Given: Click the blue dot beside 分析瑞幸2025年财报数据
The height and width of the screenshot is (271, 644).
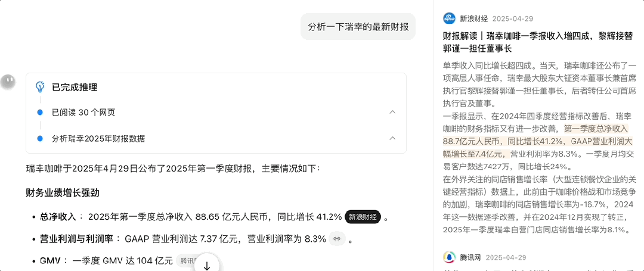Looking at the screenshot, I should pyautogui.click(x=40, y=139).
